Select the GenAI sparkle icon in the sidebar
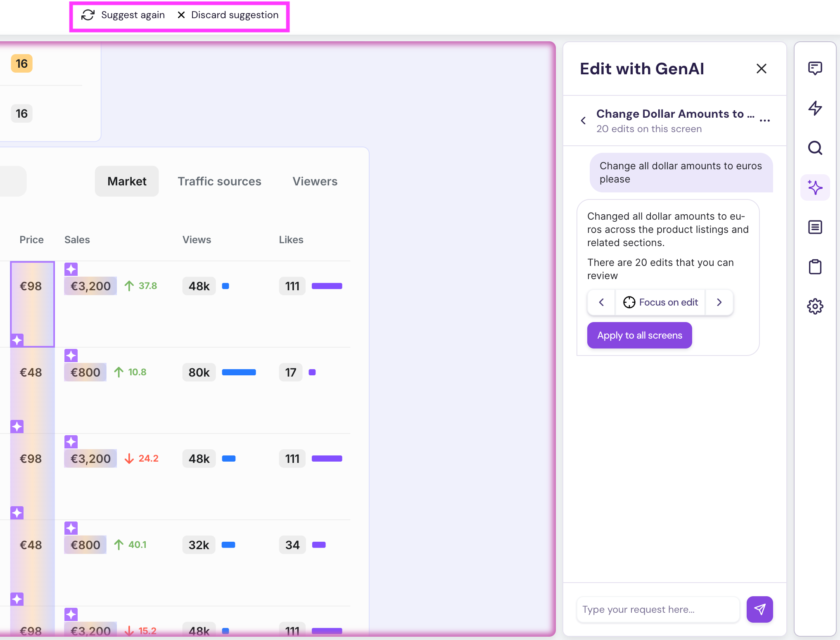Image resolution: width=840 pixels, height=640 pixels. point(815,187)
